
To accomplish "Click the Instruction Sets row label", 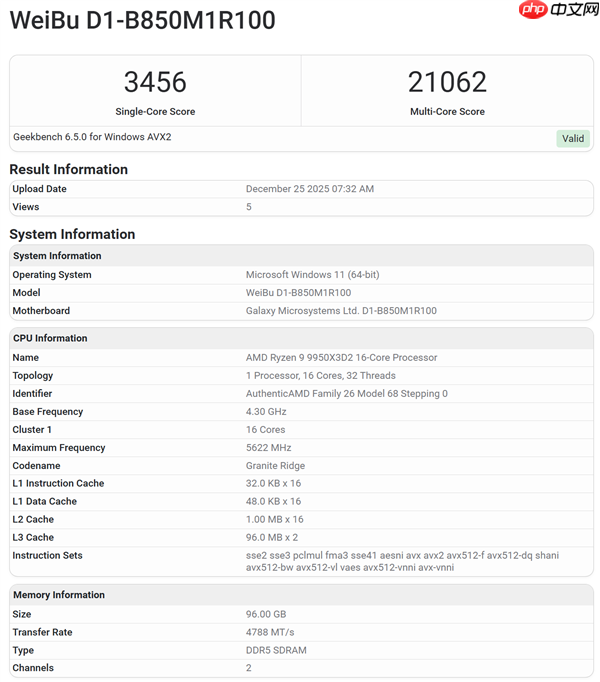I will 47,555.
